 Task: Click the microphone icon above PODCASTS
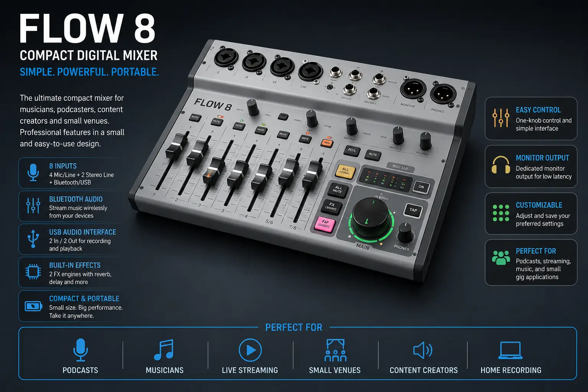pos(80,350)
